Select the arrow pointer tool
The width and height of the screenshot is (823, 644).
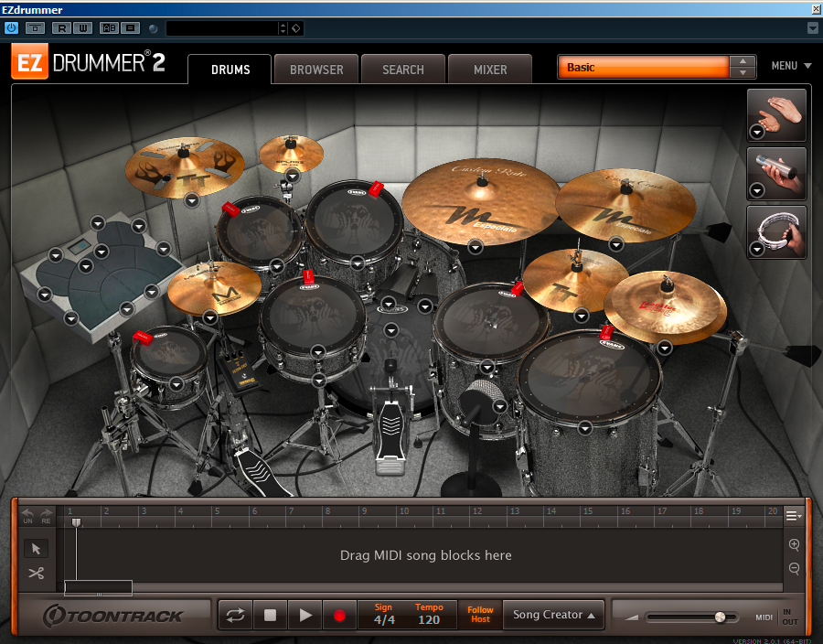(x=37, y=549)
